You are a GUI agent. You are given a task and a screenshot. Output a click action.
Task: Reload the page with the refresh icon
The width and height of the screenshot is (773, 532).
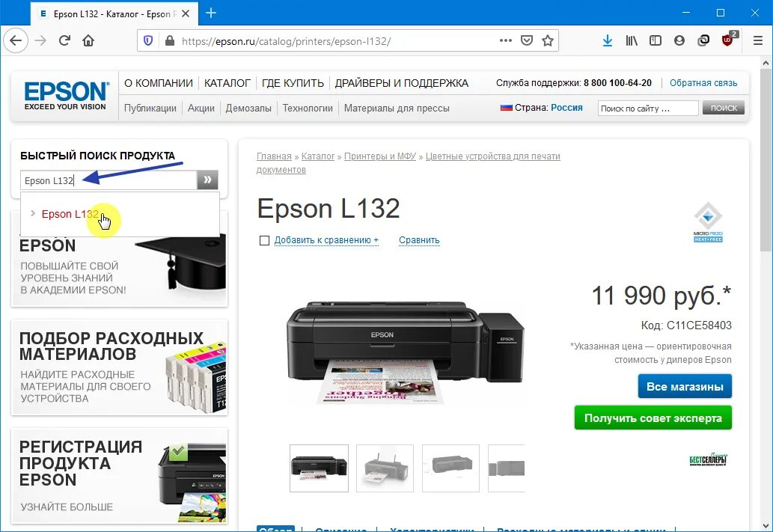(64, 40)
